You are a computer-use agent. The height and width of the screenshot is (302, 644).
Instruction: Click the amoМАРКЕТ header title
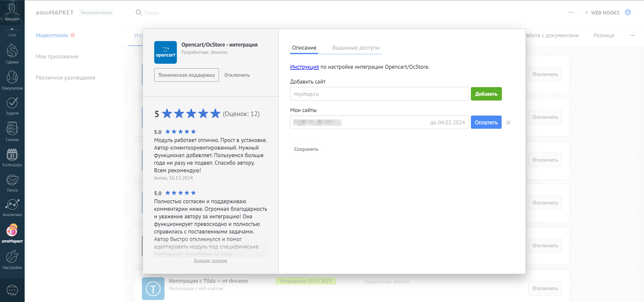[55, 13]
